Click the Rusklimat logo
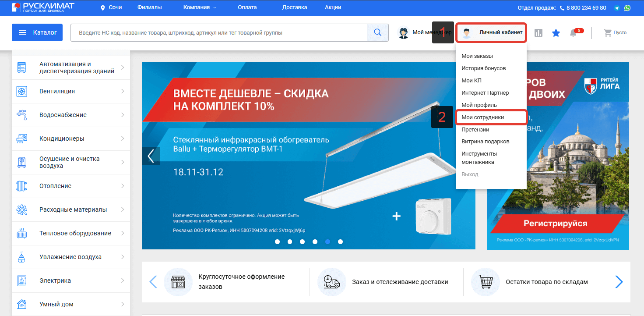 click(43, 7)
